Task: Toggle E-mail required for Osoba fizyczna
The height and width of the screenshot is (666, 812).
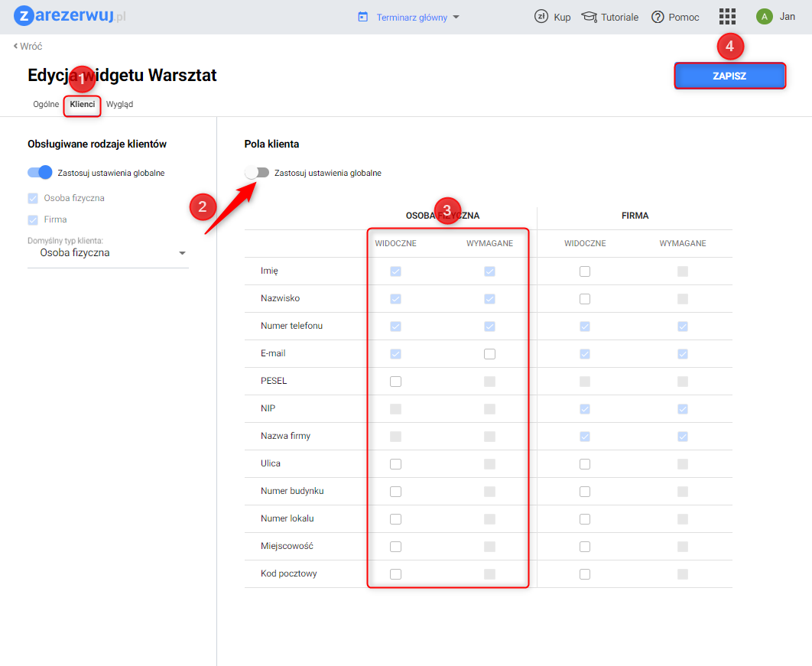Action: 489,354
